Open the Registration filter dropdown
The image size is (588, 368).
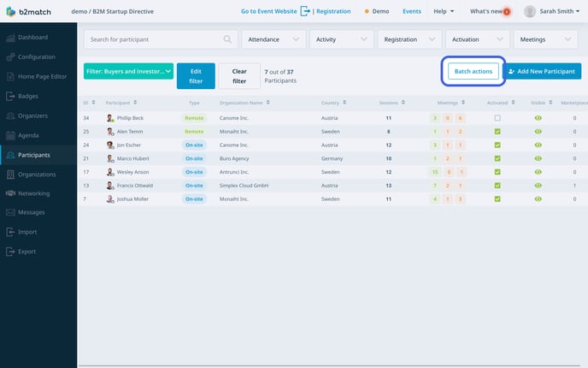409,39
